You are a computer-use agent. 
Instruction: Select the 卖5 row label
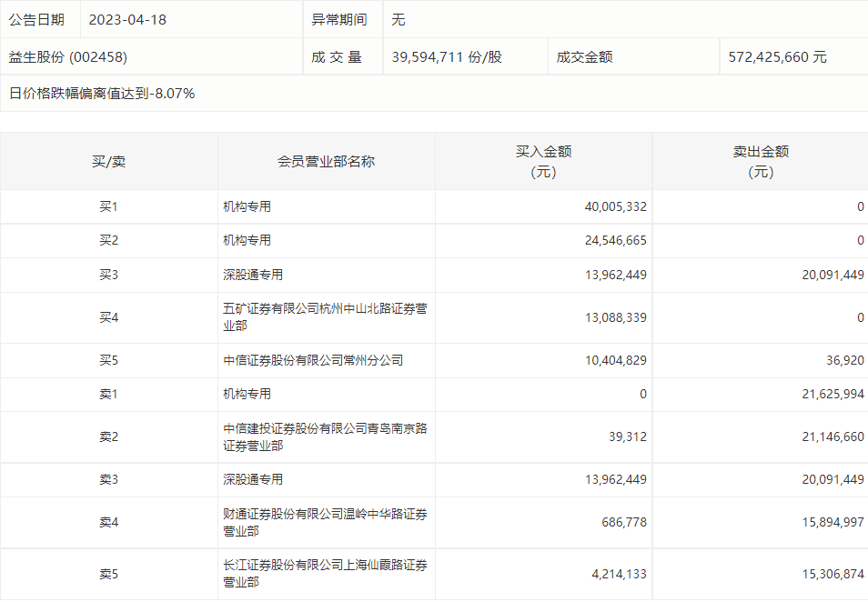click(108, 575)
